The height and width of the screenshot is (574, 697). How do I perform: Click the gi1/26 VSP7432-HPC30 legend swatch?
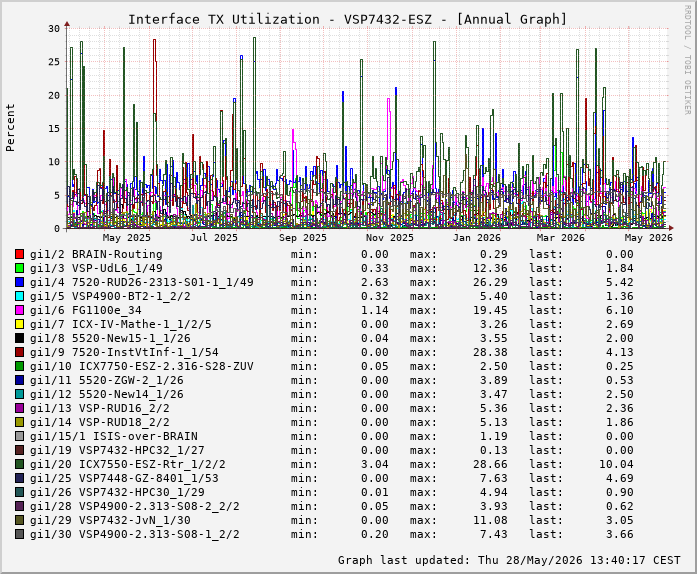pos(19,492)
